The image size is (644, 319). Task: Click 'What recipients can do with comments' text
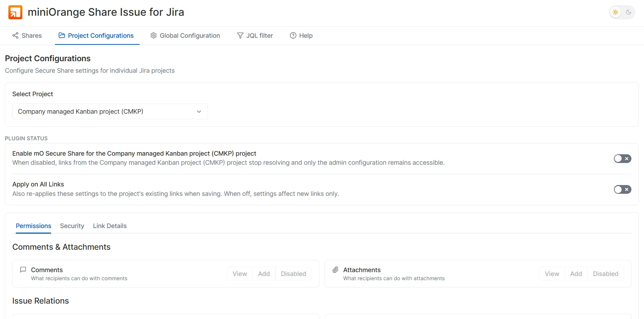(x=79, y=278)
